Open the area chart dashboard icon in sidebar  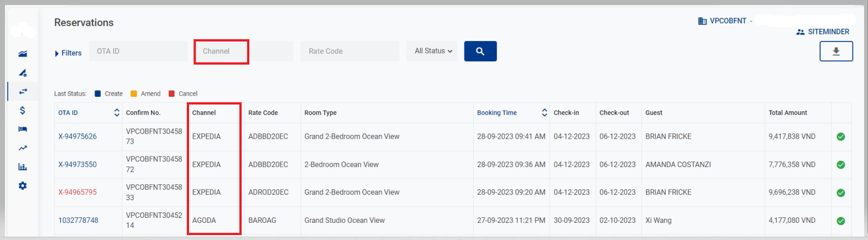(23, 54)
